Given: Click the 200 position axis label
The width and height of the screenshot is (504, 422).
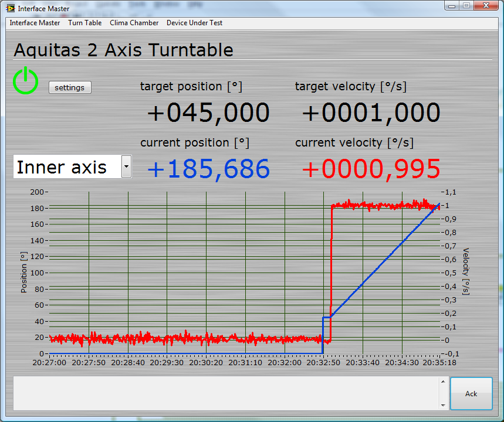Looking at the screenshot, I should [36, 192].
